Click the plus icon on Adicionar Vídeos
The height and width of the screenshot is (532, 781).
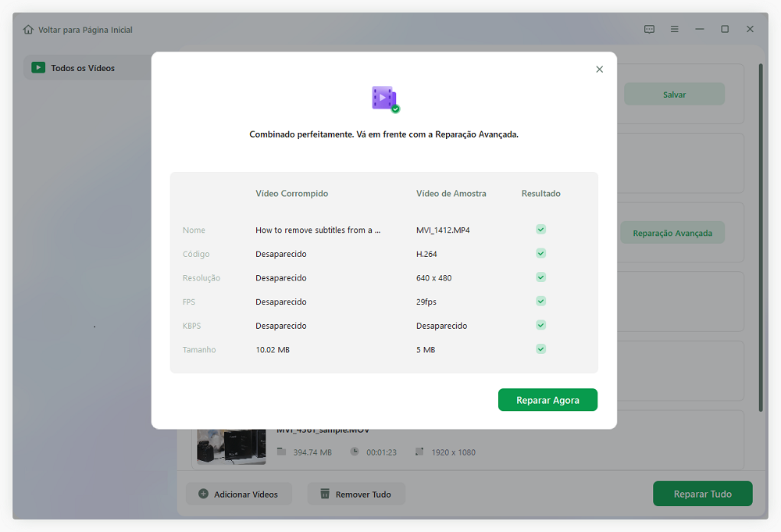(203, 494)
